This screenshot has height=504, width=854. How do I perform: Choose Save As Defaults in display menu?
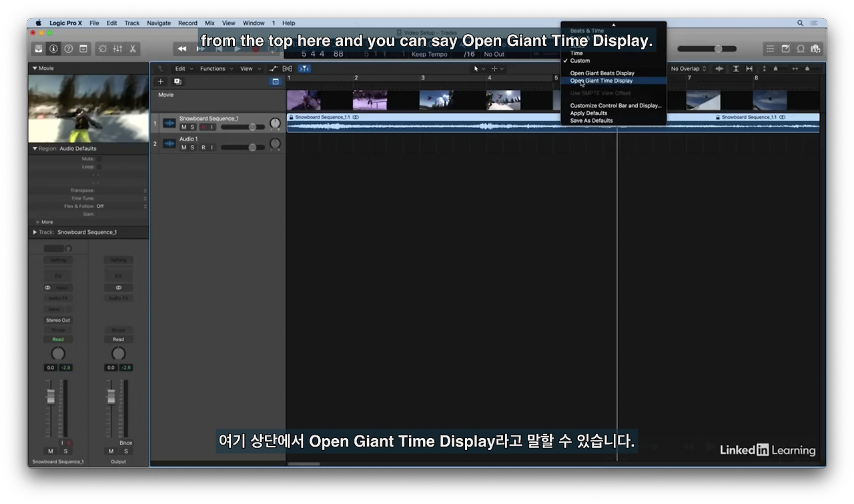point(614,121)
